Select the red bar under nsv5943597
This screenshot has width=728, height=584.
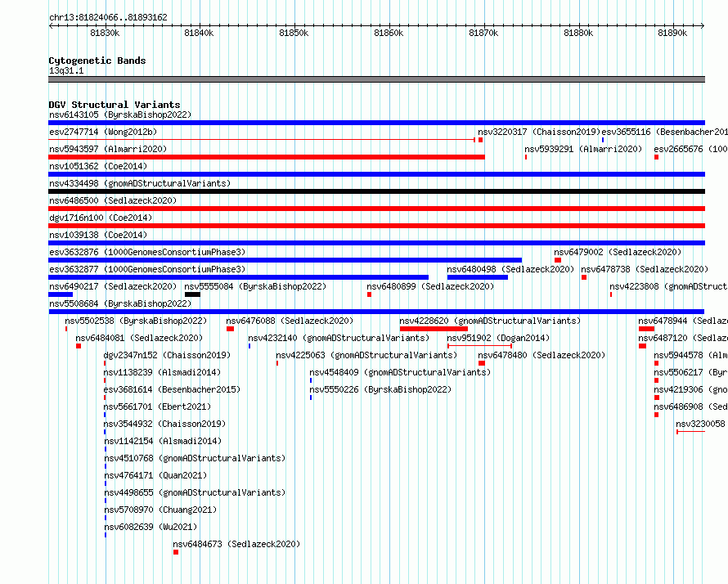[267, 157]
